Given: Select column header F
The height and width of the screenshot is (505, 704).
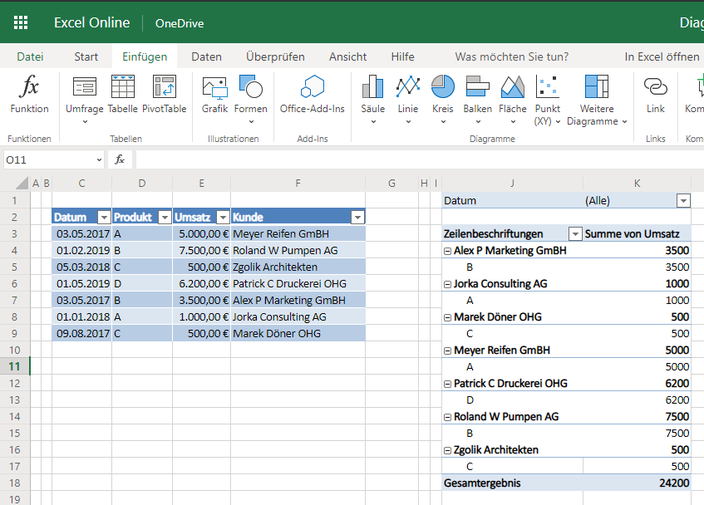Looking at the screenshot, I should (x=298, y=183).
